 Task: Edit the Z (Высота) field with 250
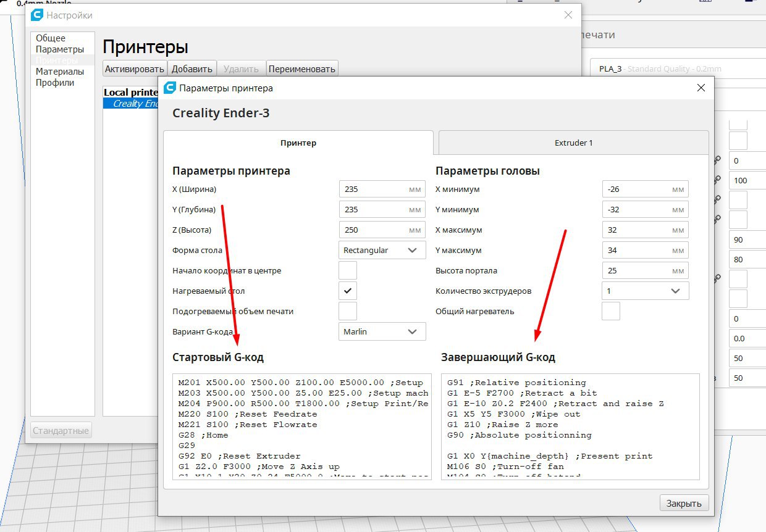382,230
